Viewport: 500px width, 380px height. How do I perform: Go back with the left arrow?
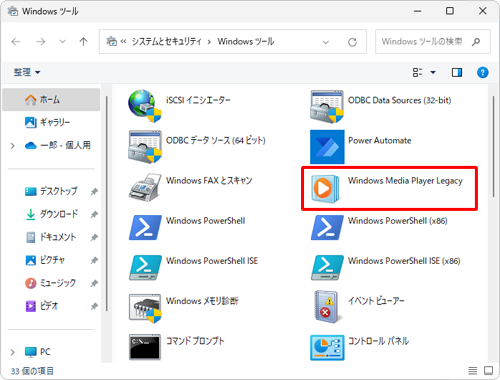tap(16, 42)
